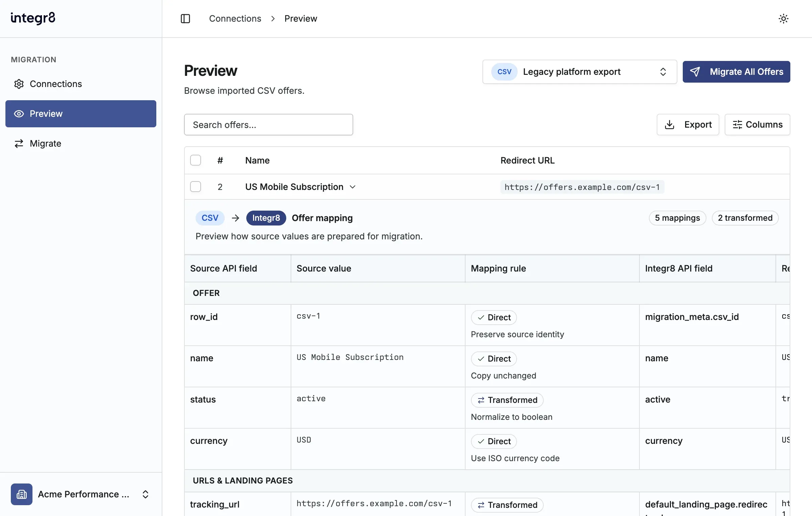
Task: Click the breadcrumb chevron separator
Action: [273, 19]
